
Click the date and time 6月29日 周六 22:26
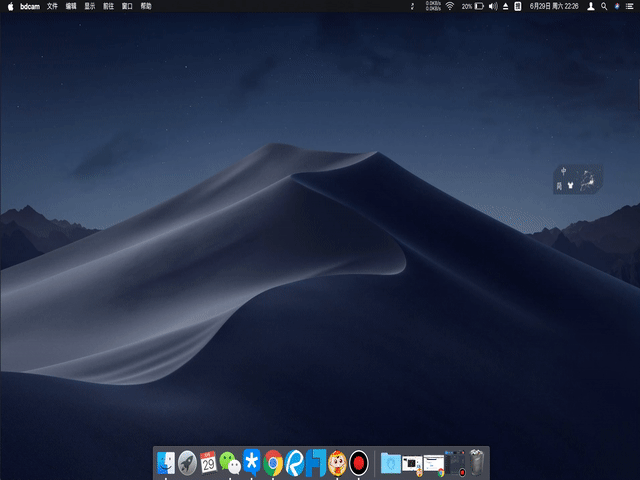tap(554, 6)
